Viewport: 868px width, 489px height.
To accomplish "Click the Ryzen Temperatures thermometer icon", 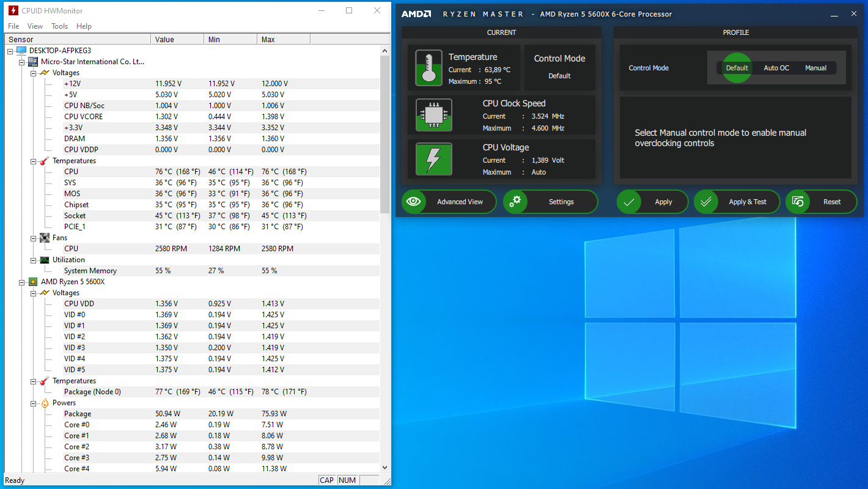I will 45,381.
